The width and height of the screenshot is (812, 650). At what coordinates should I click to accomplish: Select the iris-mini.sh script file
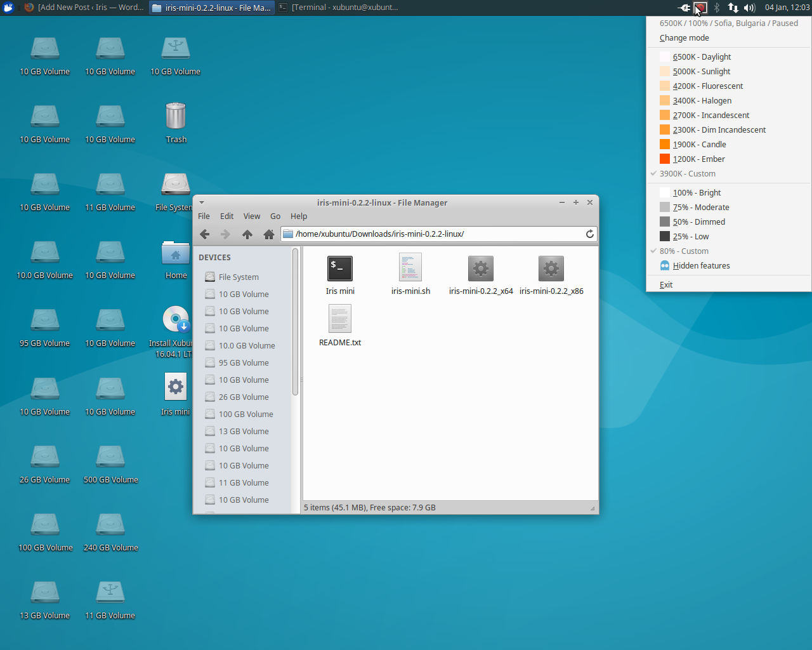tap(410, 275)
